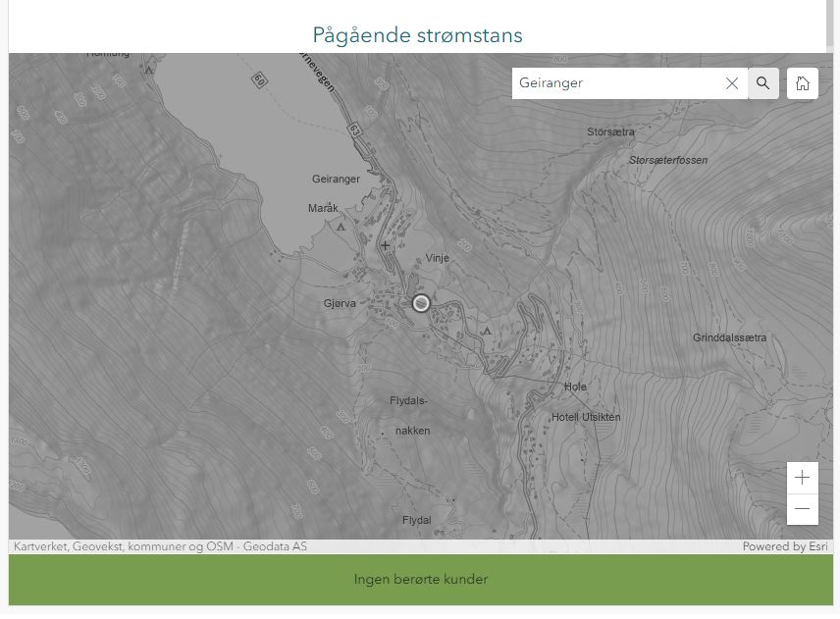Click the Pågående strømstans heading
840x619 pixels.
[417, 35]
